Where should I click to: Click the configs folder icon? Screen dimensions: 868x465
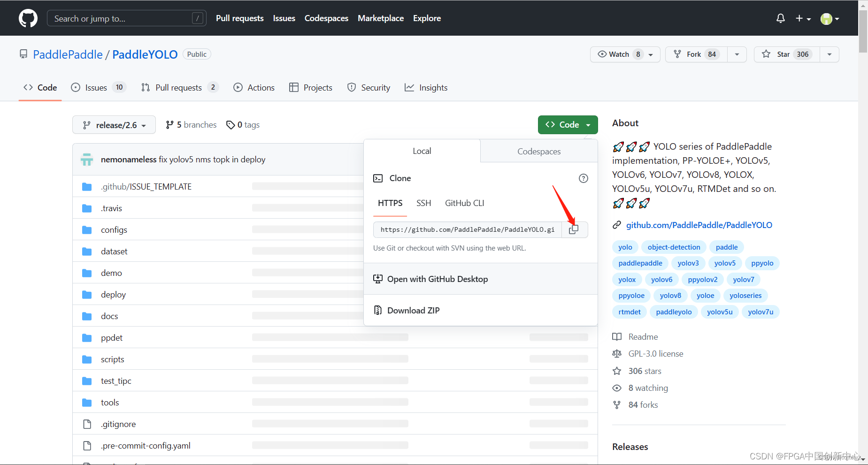(87, 230)
